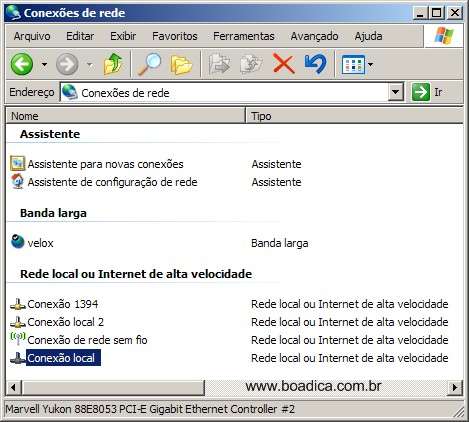Click the horizontal scrollbar right arrow
Screen dimensions: 469x422
pyautogui.click(x=455, y=387)
